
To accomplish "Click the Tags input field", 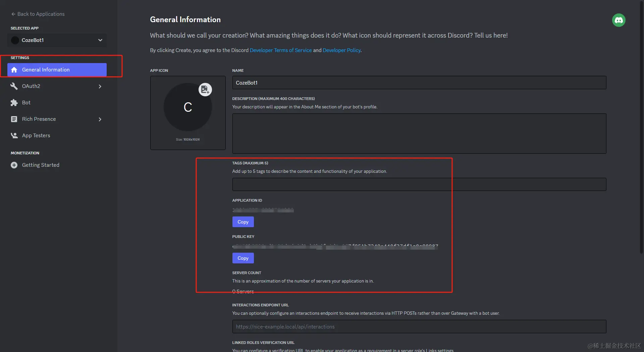I will pos(419,184).
